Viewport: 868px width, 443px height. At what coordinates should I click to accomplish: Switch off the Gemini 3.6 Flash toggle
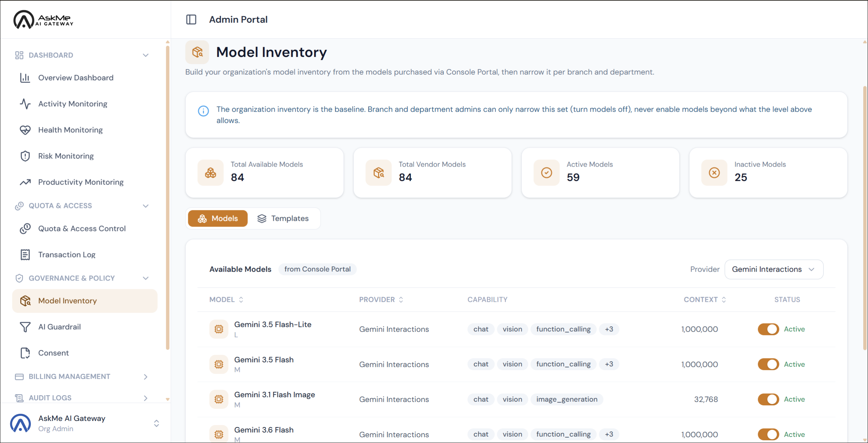(768, 435)
